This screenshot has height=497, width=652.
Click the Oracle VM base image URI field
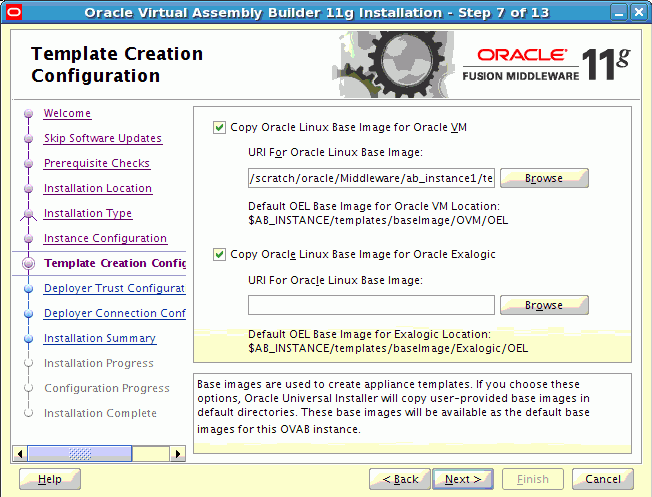pyautogui.click(x=371, y=178)
